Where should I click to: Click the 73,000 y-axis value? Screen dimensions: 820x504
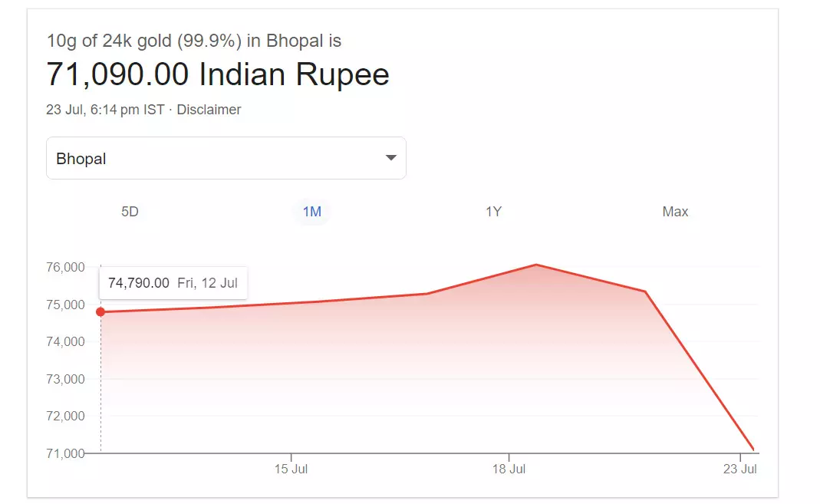[x=64, y=379]
